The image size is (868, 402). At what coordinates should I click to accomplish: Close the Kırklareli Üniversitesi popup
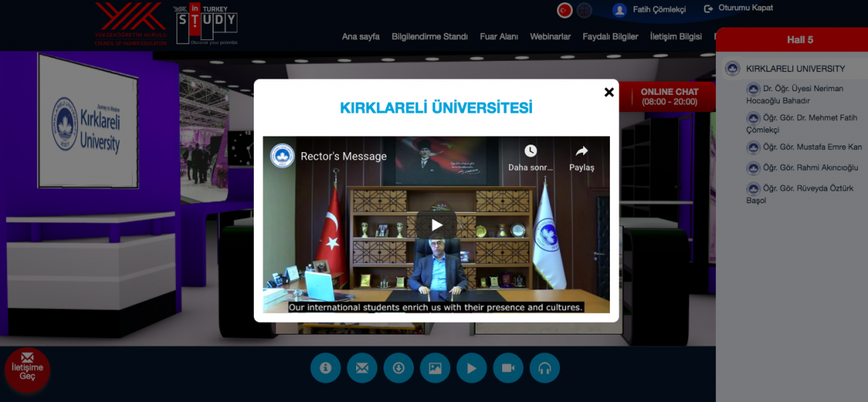609,93
